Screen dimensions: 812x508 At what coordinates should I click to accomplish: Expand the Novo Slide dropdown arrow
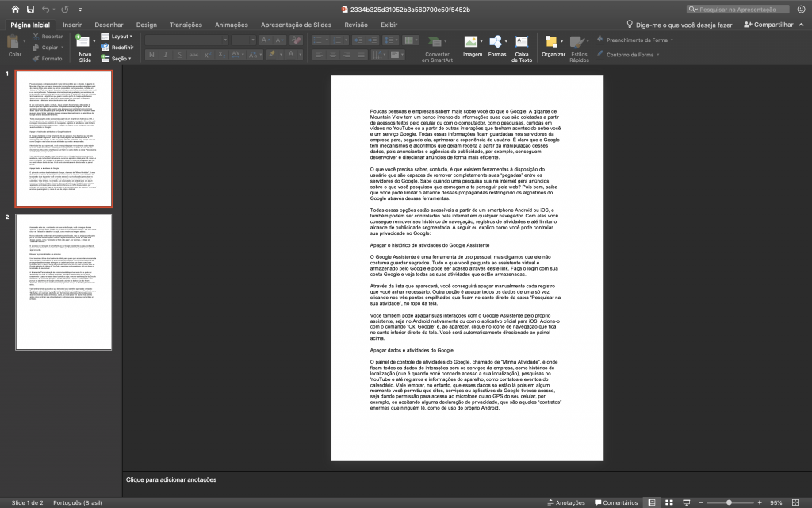(x=94, y=41)
